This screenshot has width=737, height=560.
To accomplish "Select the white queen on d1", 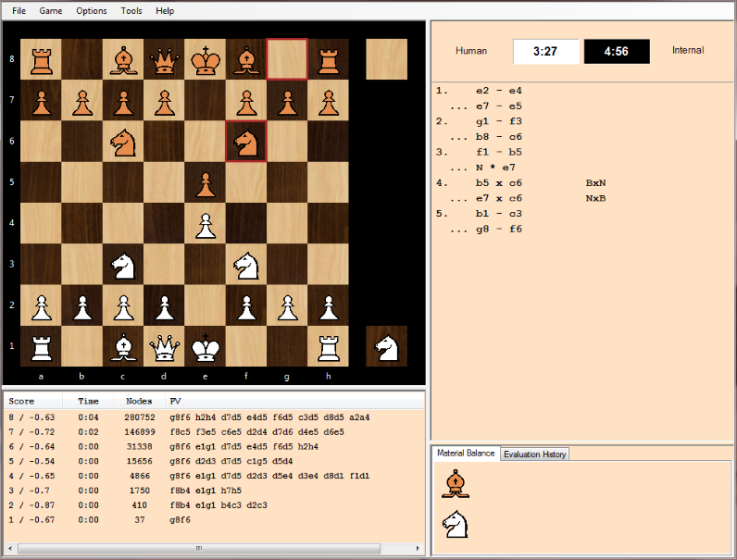I will (x=164, y=346).
